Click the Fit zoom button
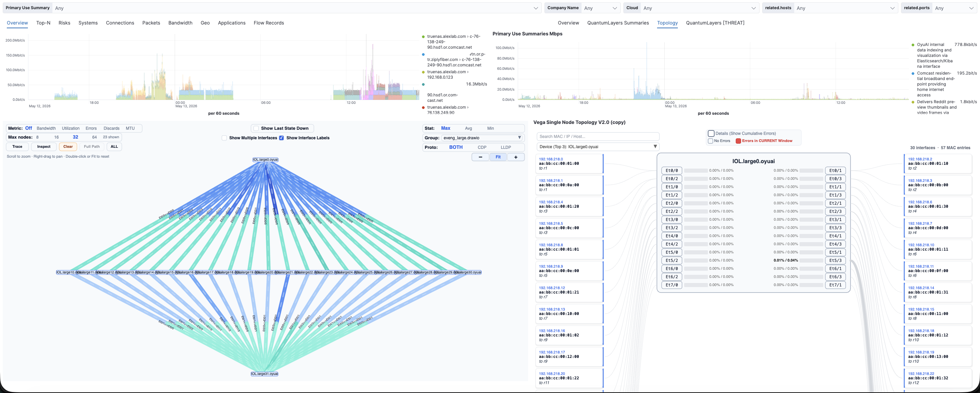The height and width of the screenshot is (393, 980). pos(498,157)
